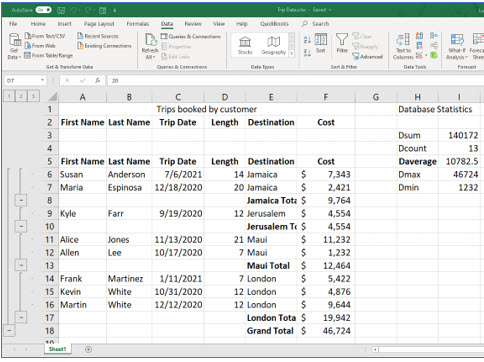Click the insert function fx icon
Image resolution: width=484 pixels, height=362 pixels.
coord(97,80)
